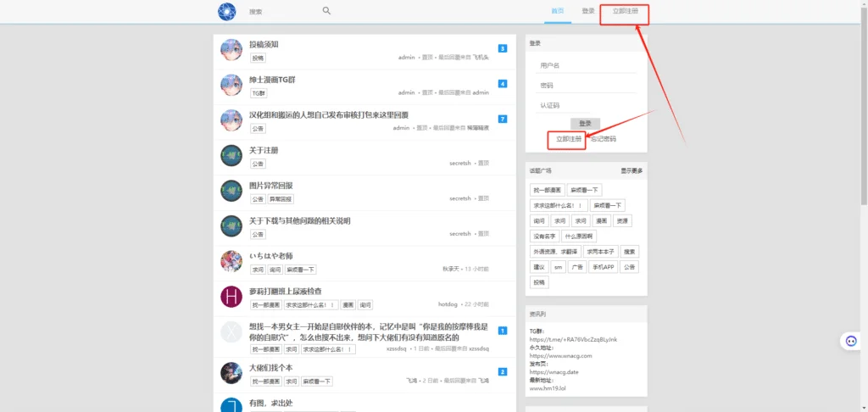This screenshot has height=412, width=868.
Task: Click the 用户名 input field
Action: 587,65
